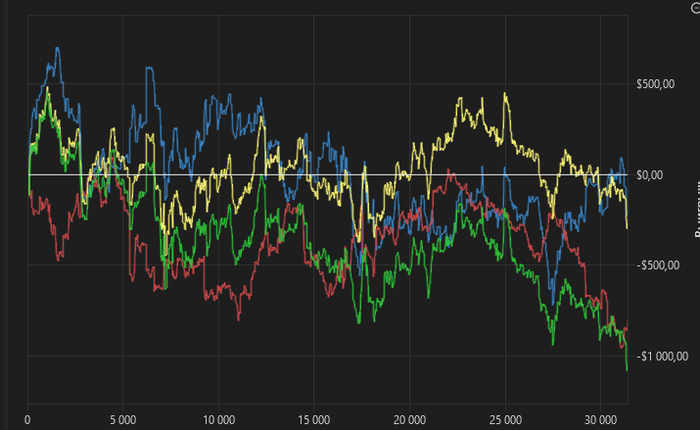The image size is (700, 430).
Task: Select the -$1 000,00 axis value
Action: tap(662, 356)
